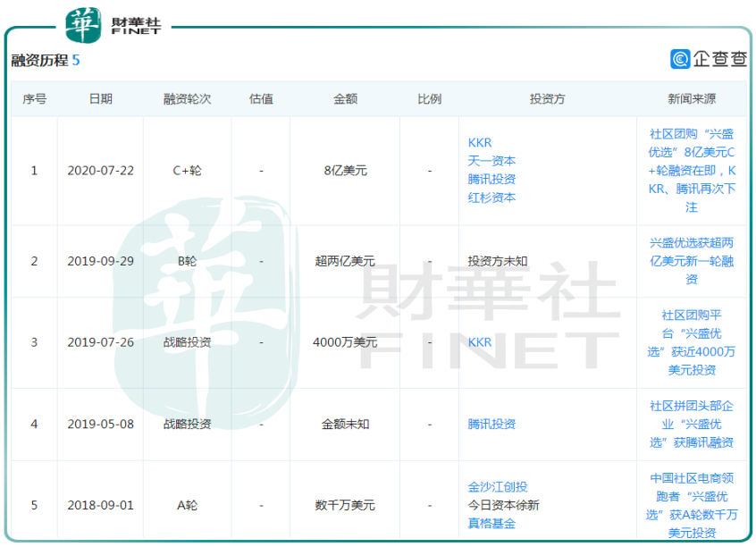Click the C+轮 round cell
Viewport: 756px width, 547px height.
pos(187,171)
